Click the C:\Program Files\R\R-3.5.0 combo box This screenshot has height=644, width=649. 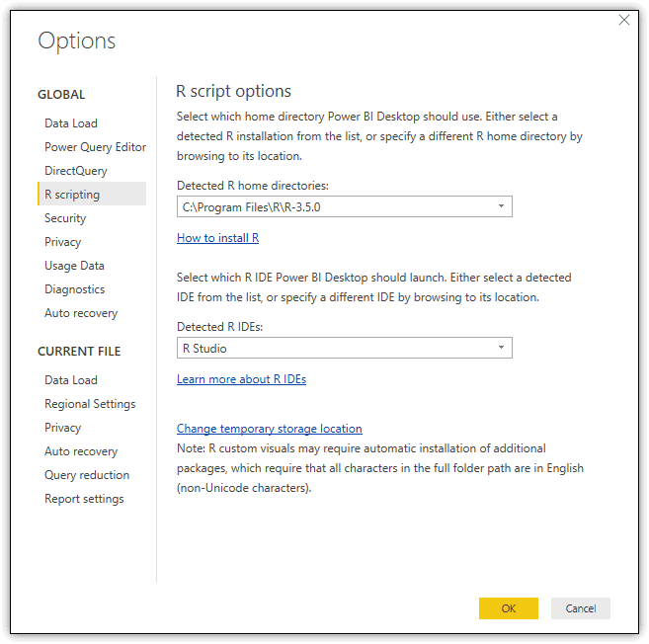[x=345, y=206]
